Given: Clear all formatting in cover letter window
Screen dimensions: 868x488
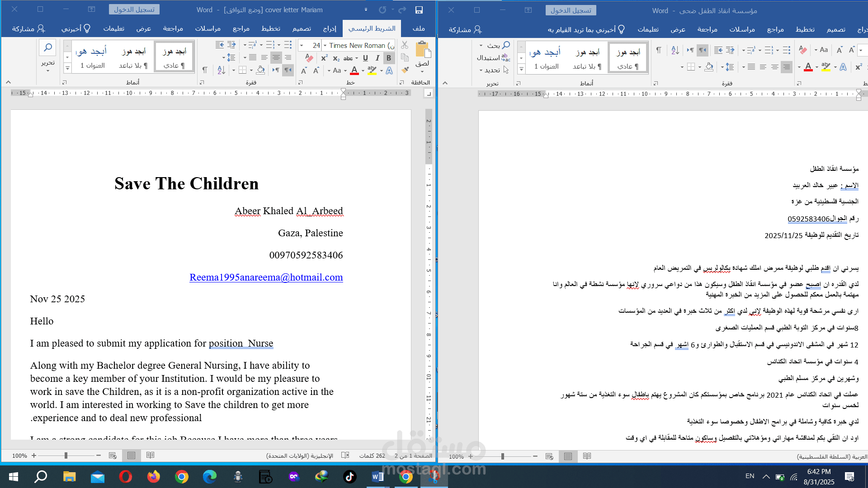Looking at the screenshot, I should coord(309,58).
